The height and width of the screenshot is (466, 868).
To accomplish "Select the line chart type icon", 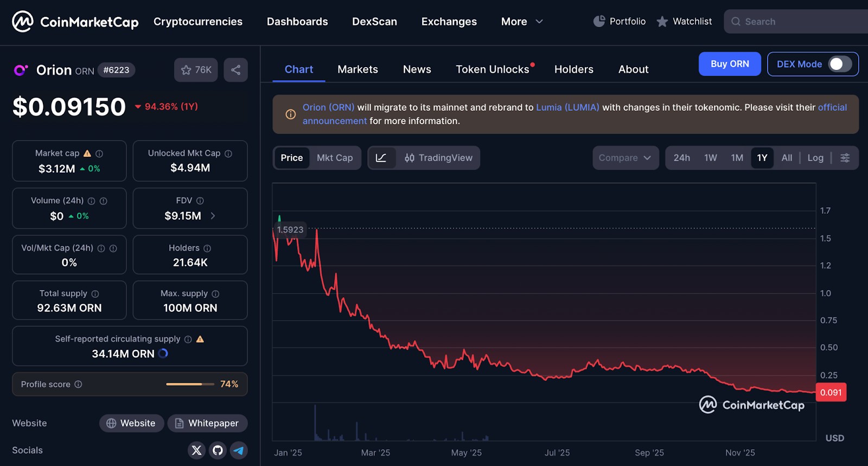I will tap(381, 158).
